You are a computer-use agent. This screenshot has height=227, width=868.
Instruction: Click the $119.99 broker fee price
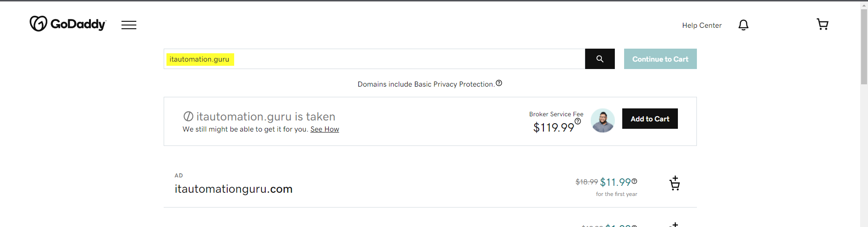click(x=554, y=127)
